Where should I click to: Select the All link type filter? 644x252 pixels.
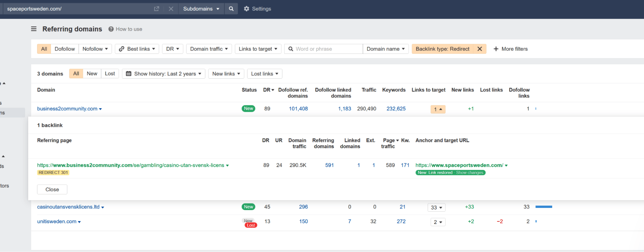click(x=44, y=49)
